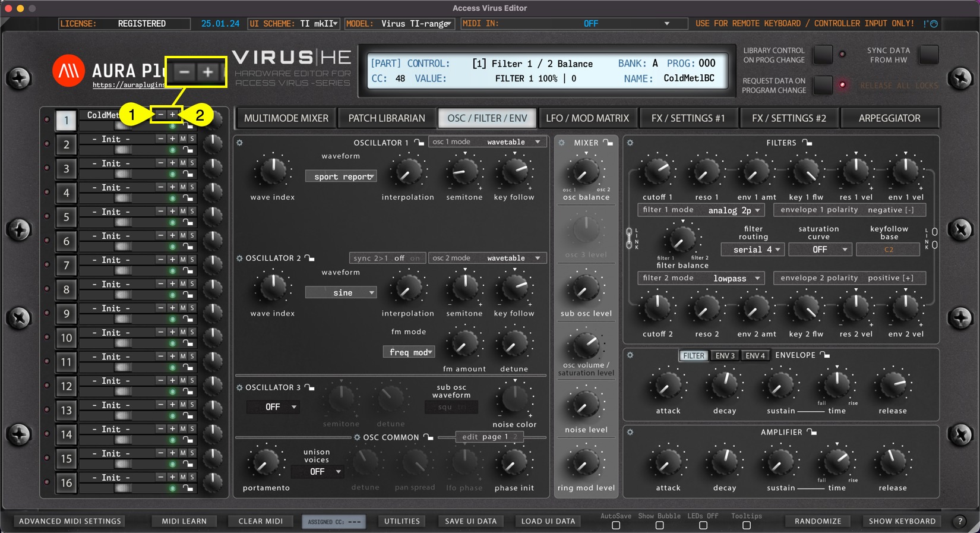Expand the MIDI IN dropdown
This screenshot has width=980, height=533.
[666, 24]
